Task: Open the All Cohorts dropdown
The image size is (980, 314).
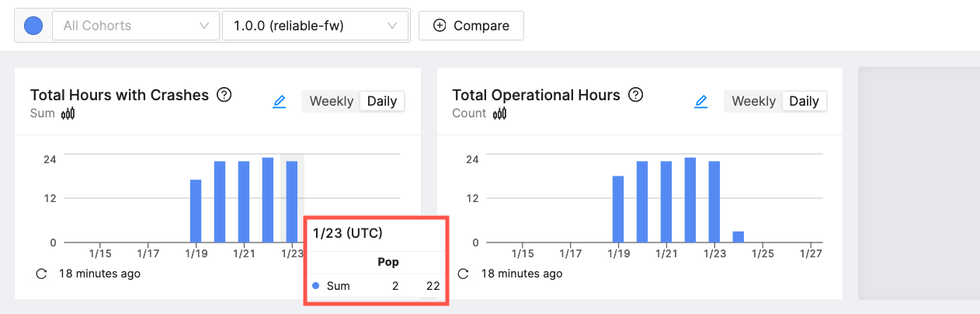Action: [x=135, y=26]
